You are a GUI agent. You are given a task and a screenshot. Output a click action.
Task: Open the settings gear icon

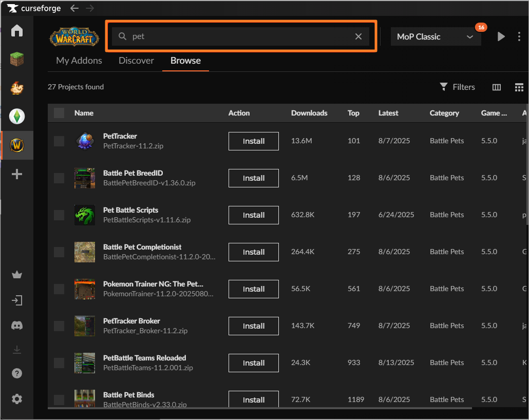[17, 399]
